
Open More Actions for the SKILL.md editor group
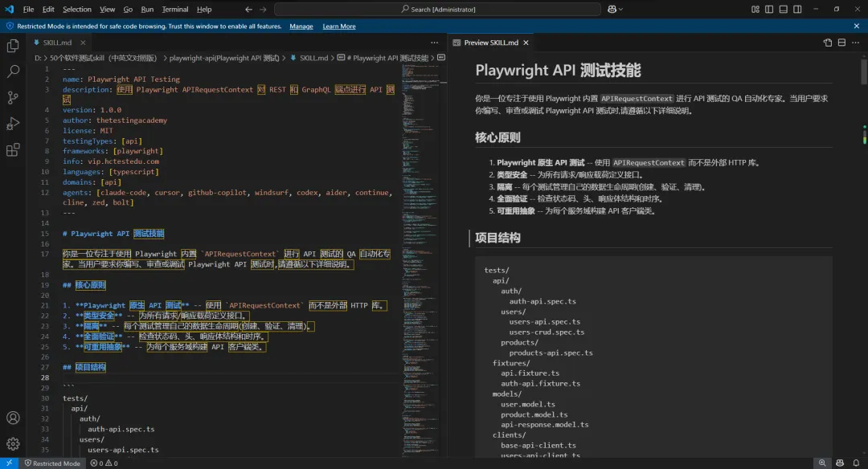pyautogui.click(x=435, y=43)
